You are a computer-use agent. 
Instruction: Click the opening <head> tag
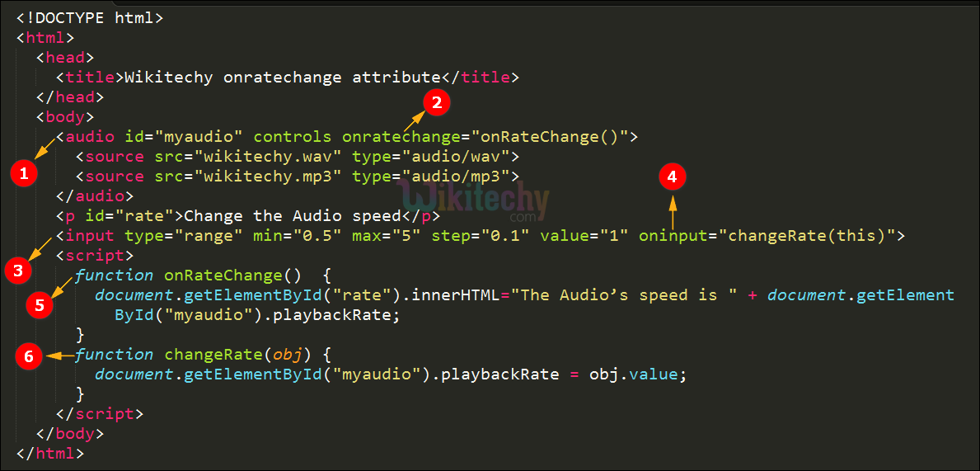click(x=66, y=58)
